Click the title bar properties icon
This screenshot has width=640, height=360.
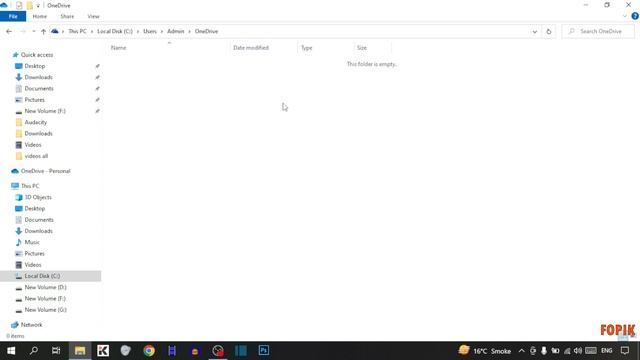tap(19, 6)
